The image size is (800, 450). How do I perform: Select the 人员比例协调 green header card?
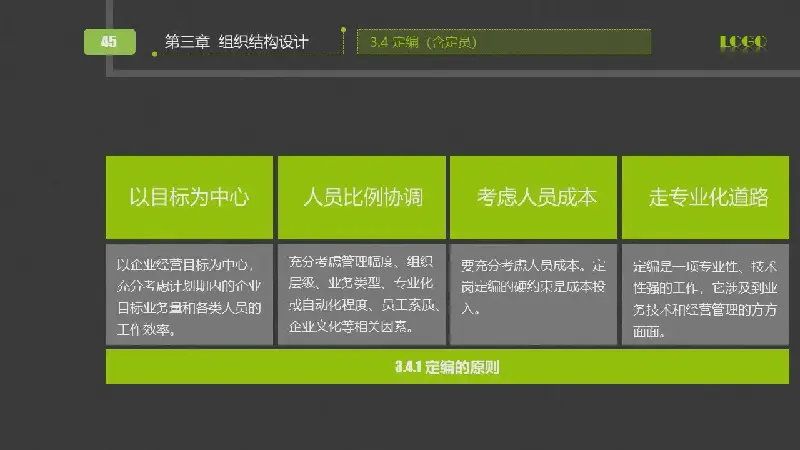[x=362, y=197]
